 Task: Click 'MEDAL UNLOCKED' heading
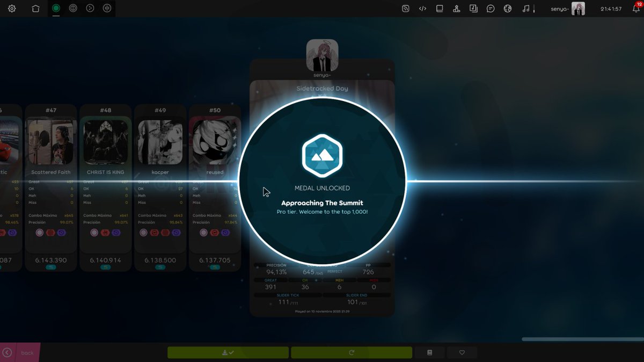click(x=322, y=188)
